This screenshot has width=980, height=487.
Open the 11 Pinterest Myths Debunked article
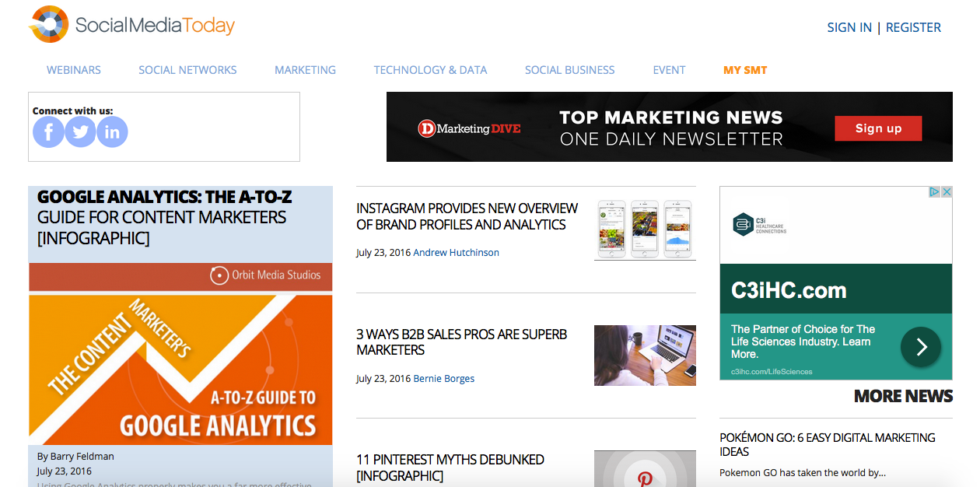point(450,468)
